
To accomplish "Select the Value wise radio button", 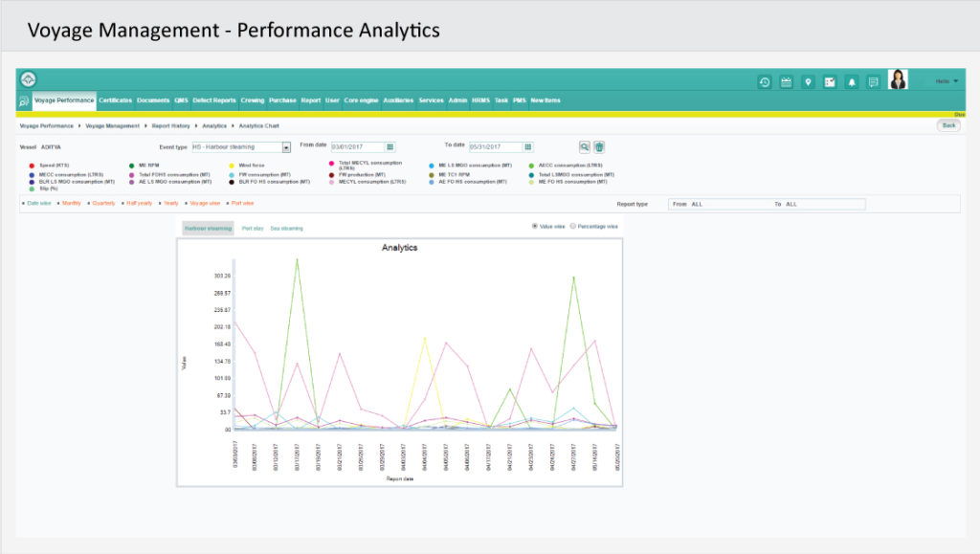I will point(536,226).
